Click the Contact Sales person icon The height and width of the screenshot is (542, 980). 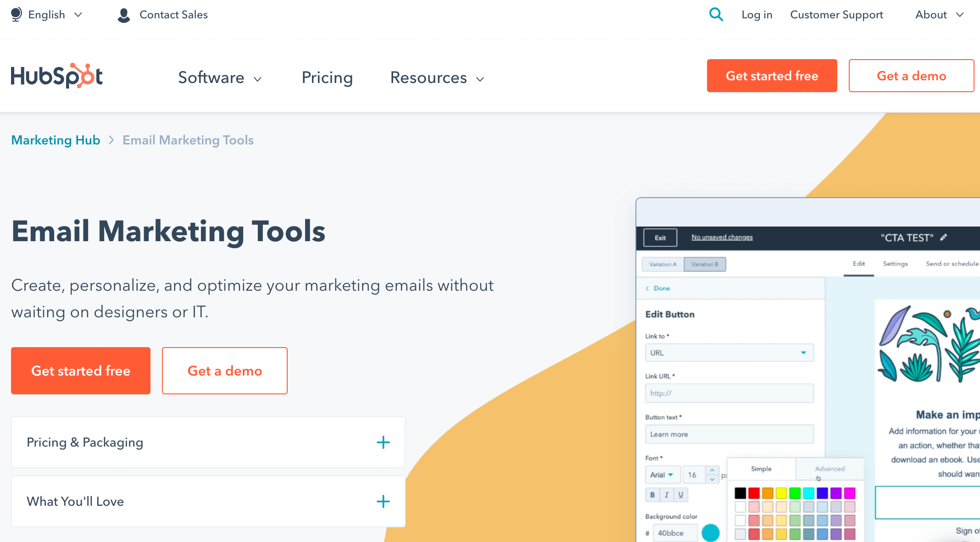click(x=123, y=15)
